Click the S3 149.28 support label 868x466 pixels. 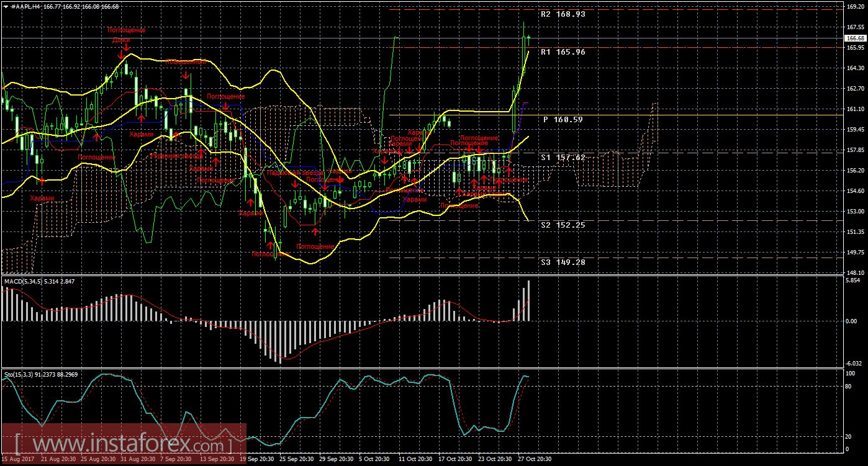click(563, 262)
